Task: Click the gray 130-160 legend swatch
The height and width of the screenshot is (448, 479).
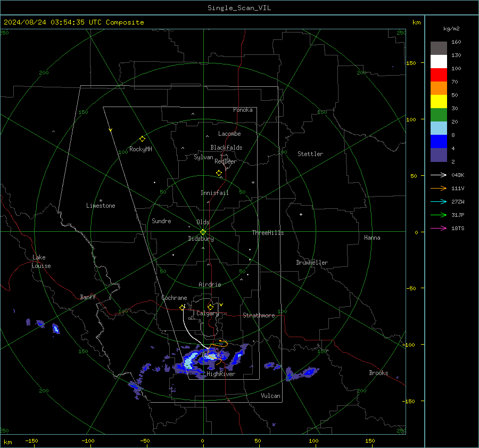Action: pos(439,48)
